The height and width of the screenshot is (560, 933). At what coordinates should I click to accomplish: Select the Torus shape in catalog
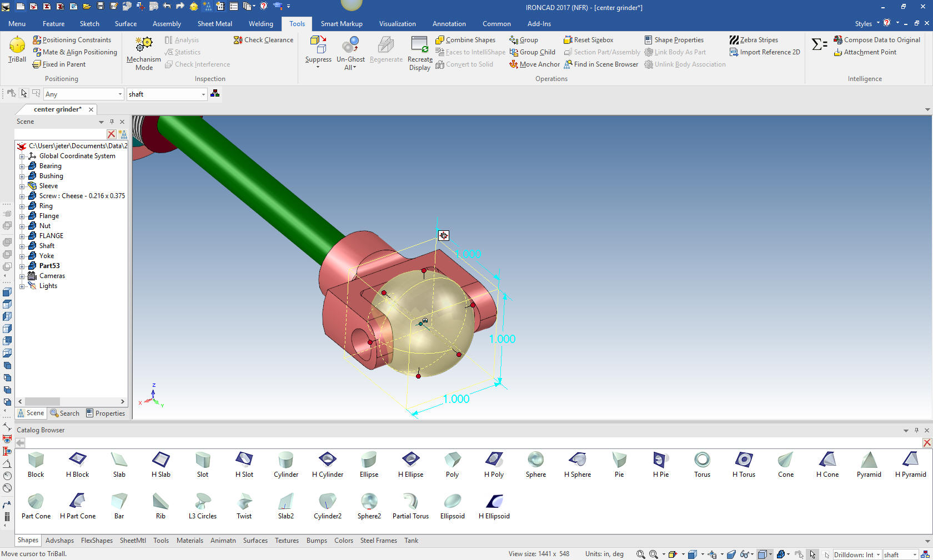click(702, 460)
